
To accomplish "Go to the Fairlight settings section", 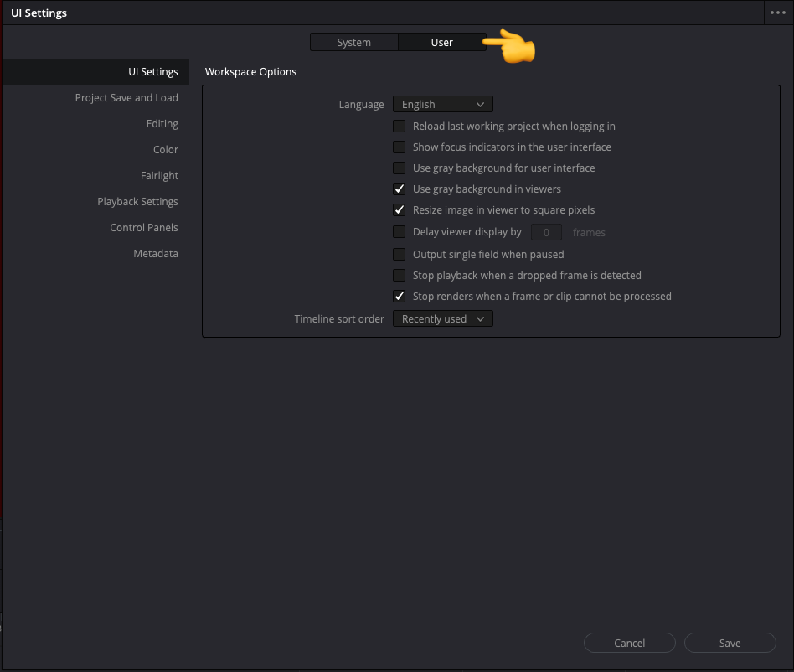I will [x=159, y=175].
